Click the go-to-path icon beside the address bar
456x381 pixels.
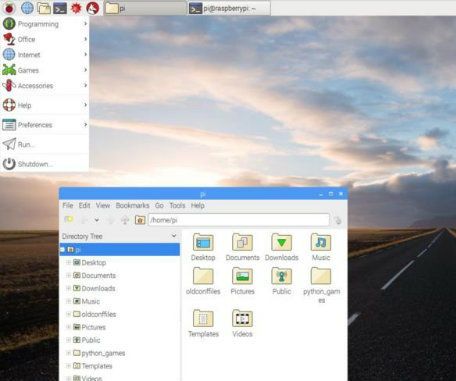[337, 220]
